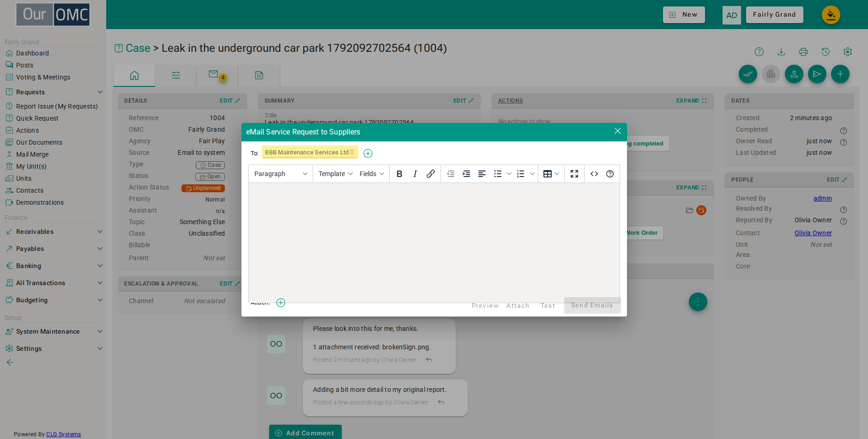
Task: Switch to the case home tab
Action: pos(134,75)
